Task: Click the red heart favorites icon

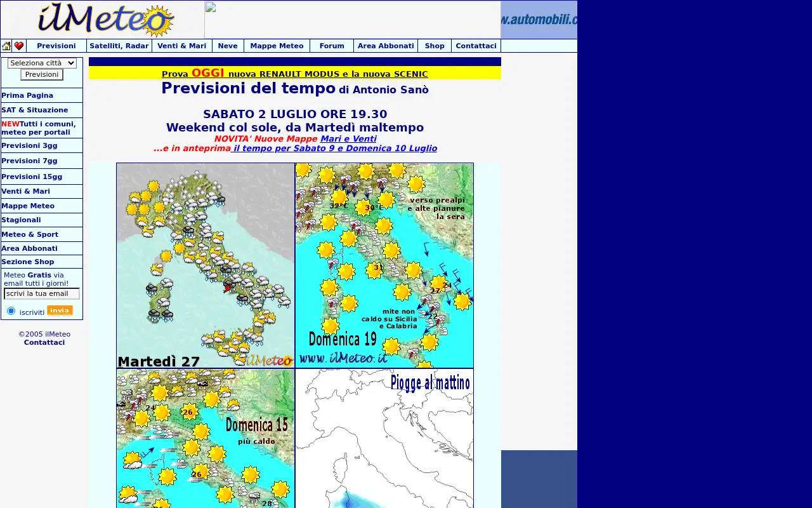Action: [19, 46]
